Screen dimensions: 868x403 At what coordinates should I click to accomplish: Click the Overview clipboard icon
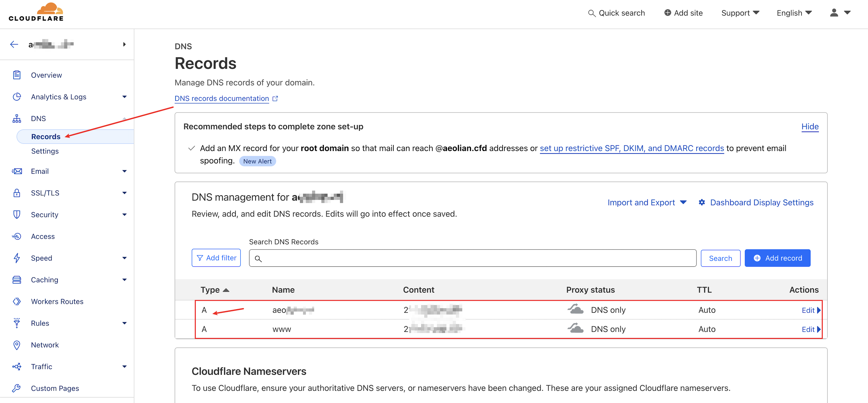[17, 75]
